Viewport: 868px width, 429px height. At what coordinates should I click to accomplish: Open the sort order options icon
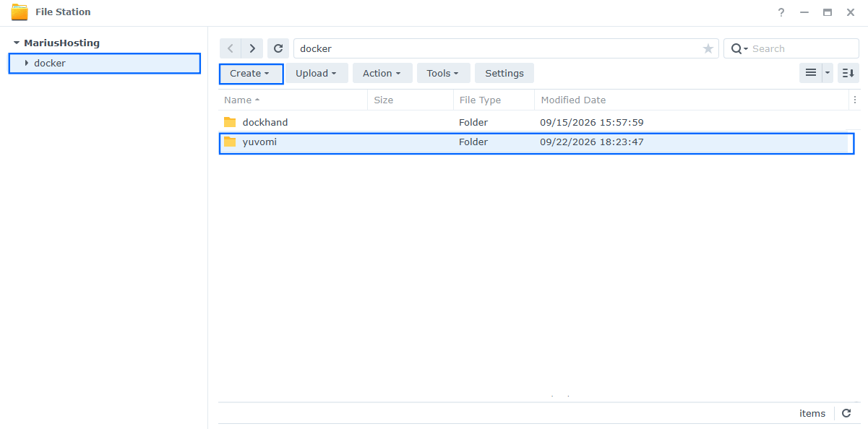point(848,73)
